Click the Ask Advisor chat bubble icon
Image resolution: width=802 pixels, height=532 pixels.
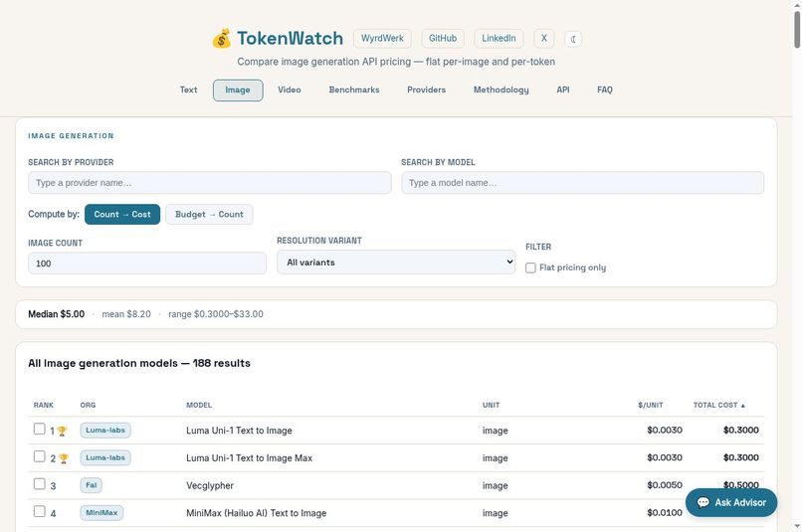click(703, 502)
